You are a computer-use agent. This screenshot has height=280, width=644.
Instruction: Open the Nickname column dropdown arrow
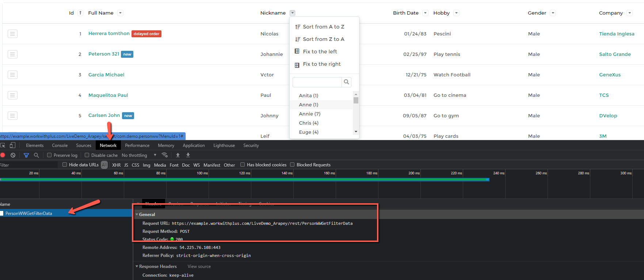point(293,13)
